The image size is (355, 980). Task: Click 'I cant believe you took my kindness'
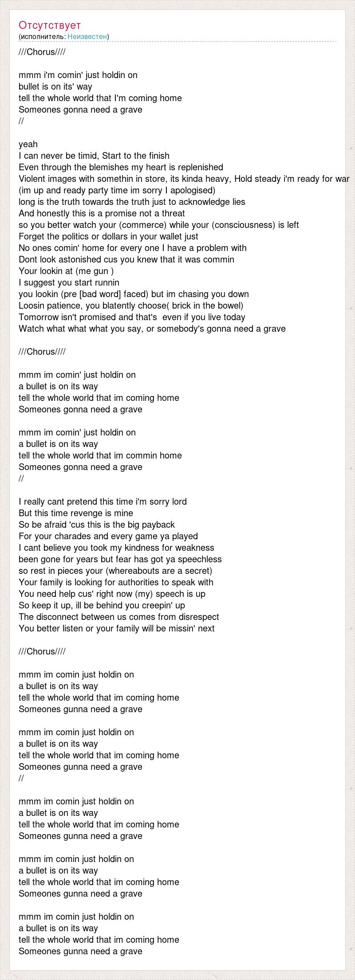pos(116,548)
